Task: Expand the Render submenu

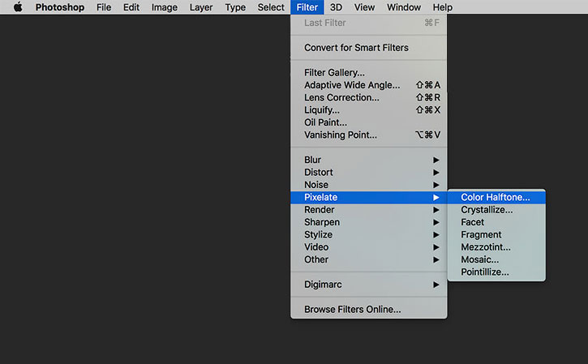Action: [369, 209]
